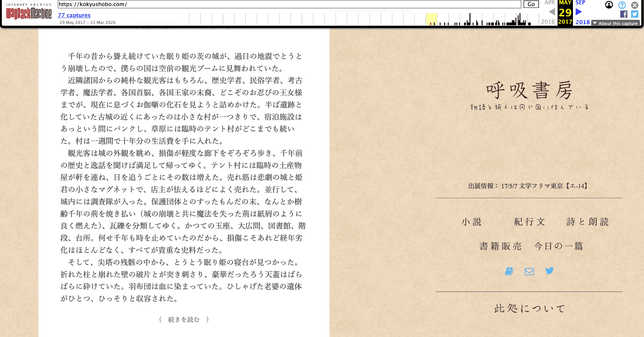Image resolution: width=644 pixels, height=337 pixels.
Task: Open the envelope mail icon in the sidebar
Action: [x=529, y=271]
